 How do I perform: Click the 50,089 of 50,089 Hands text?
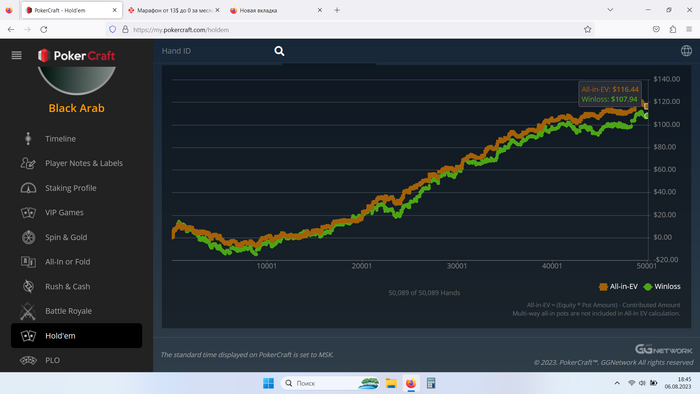[424, 293]
